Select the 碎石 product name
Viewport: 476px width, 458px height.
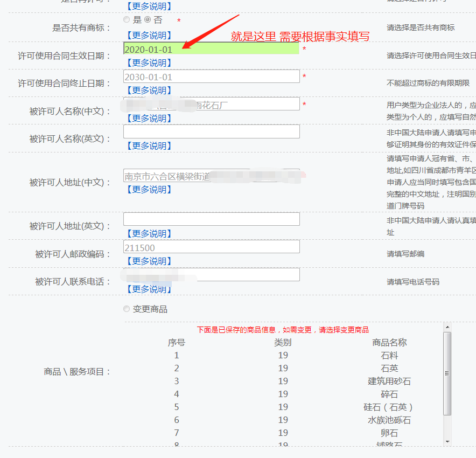click(x=389, y=394)
